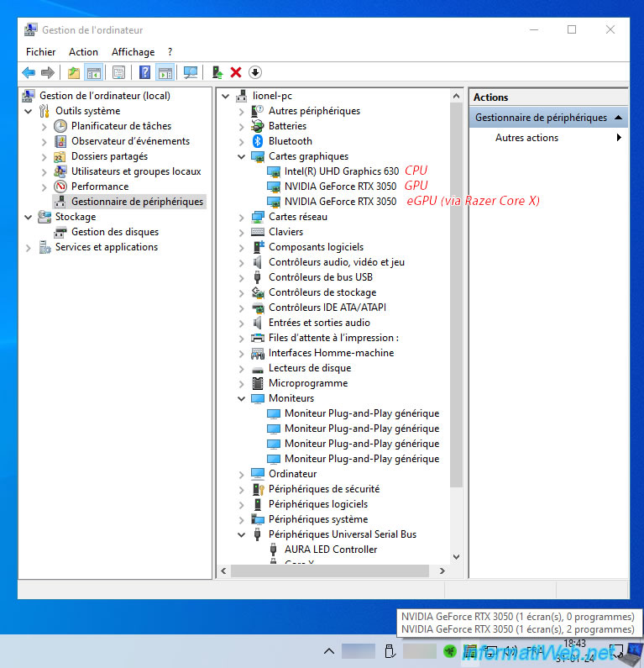The image size is (644, 668).
Task: Expand the Cartes réseau category
Action: pos(241,218)
